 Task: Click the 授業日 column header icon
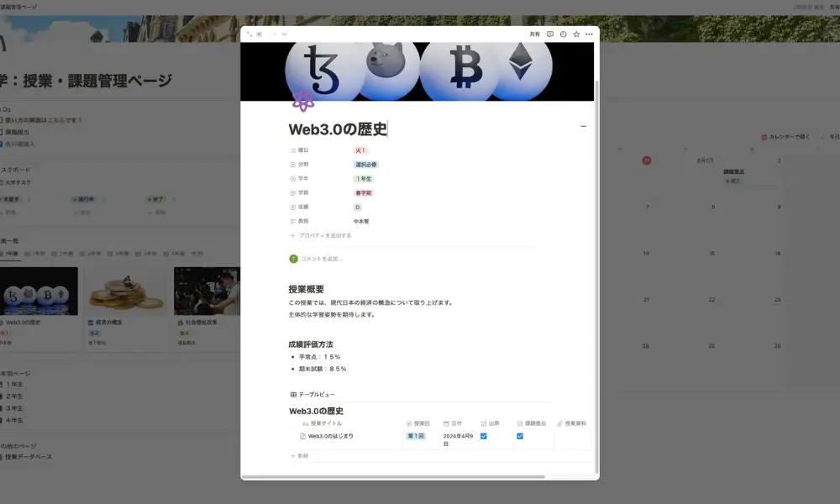pyautogui.click(x=409, y=423)
